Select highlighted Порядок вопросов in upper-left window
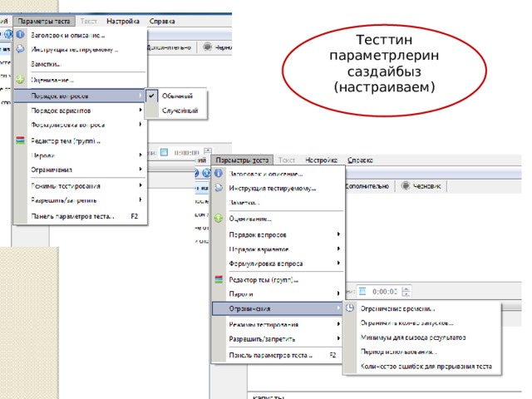Image resolution: width=532 pixels, height=399 pixels. pyautogui.click(x=80, y=96)
